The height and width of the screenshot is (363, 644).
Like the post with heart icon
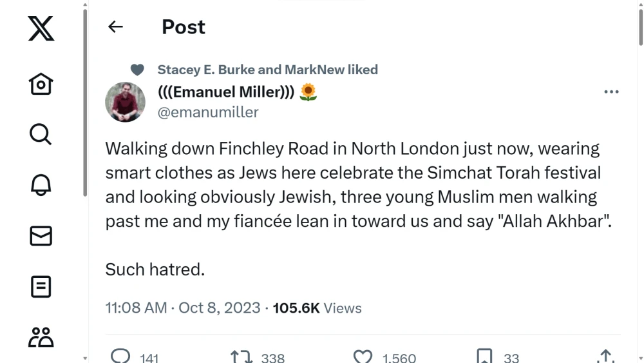point(363,357)
